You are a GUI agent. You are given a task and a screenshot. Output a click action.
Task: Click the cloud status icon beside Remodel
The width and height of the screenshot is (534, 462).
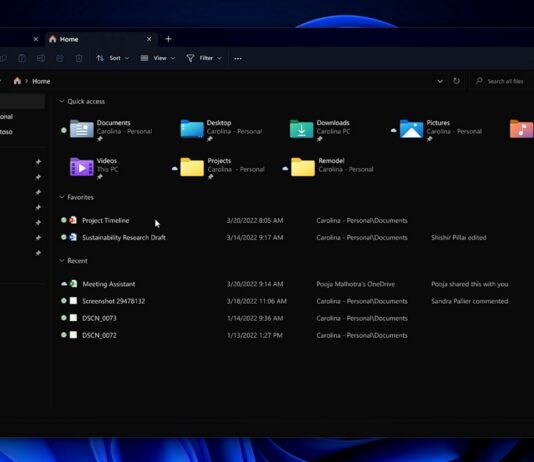point(285,168)
